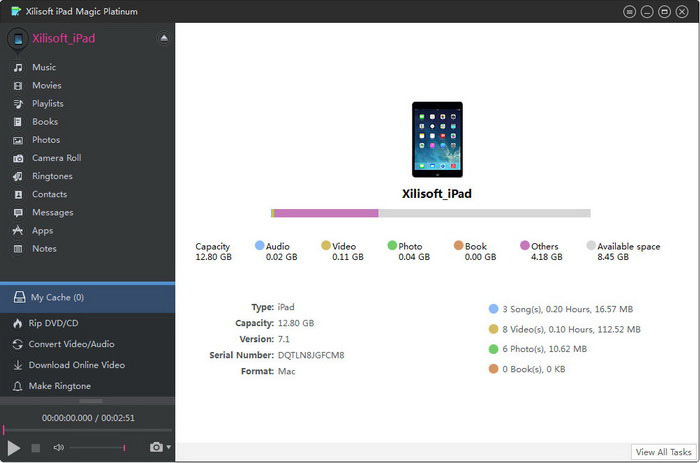Select the My Cache (0) tab

click(56, 297)
